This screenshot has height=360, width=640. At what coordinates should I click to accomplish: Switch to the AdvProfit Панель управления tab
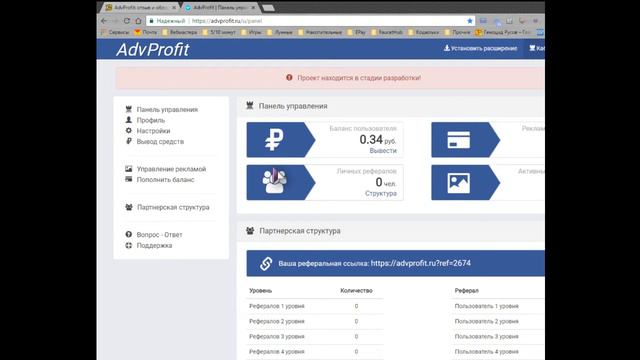[220, 7]
